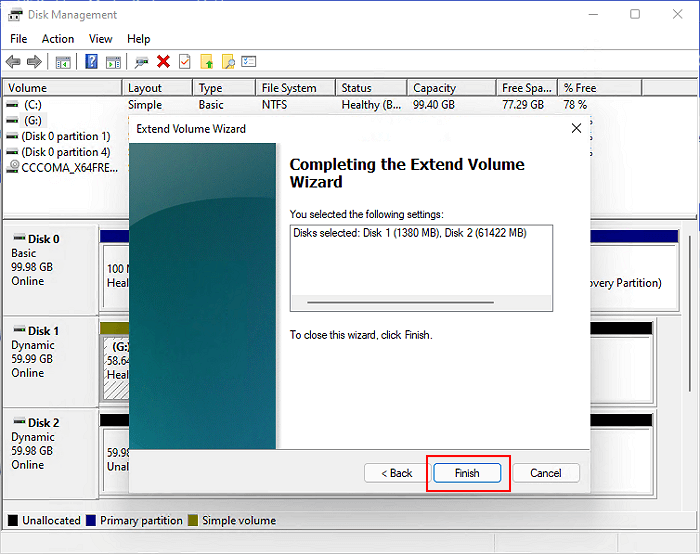Cancel the Extend Volume Wizard
Screen dimensions: 700x554
[545, 473]
